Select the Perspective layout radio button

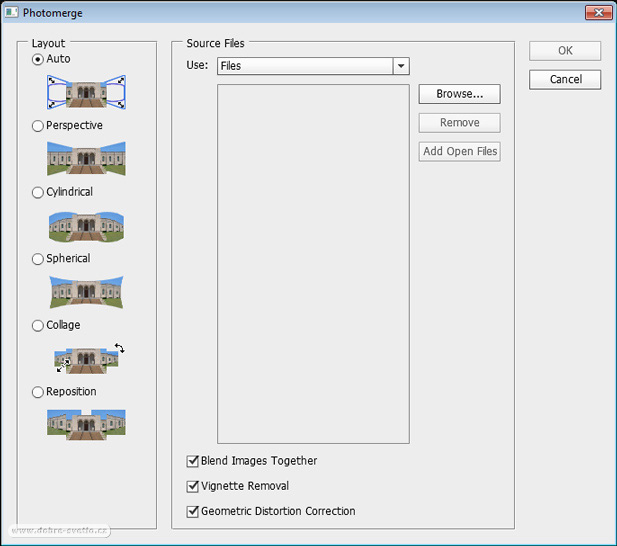[38, 126]
